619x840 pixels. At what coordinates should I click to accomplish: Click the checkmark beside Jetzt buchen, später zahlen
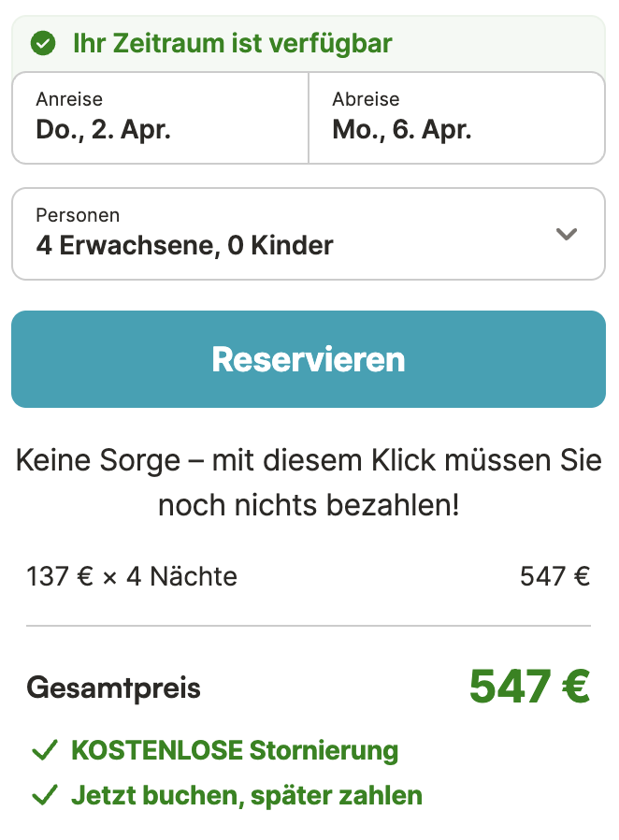coord(44,795)
